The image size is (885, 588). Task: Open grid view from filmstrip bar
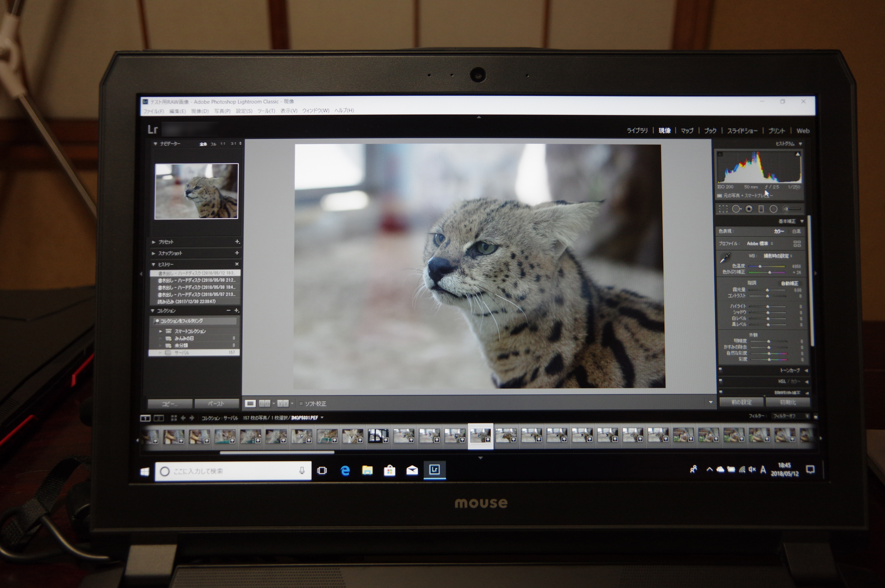coord(174,418)
